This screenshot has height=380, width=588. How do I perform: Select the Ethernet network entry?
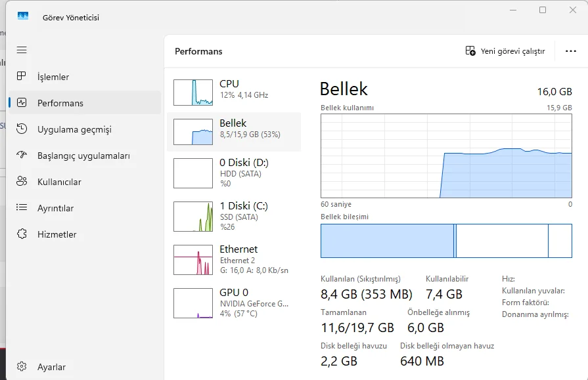tap(234, 259)
